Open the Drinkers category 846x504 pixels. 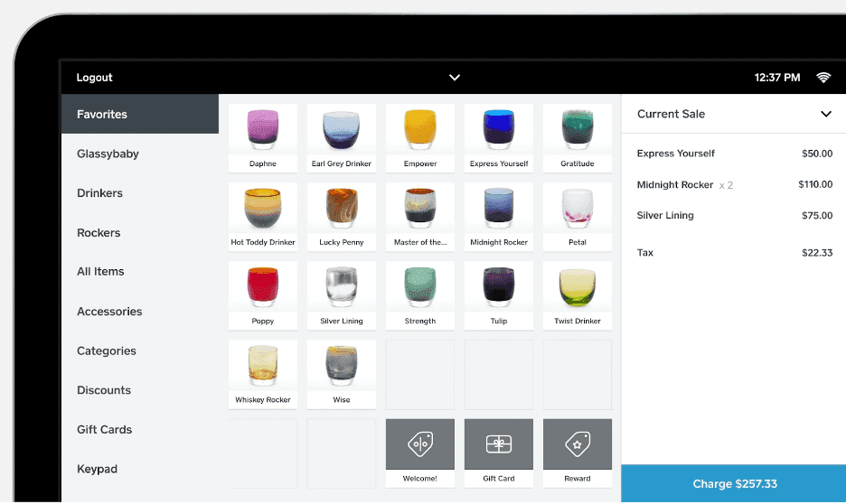140,193
